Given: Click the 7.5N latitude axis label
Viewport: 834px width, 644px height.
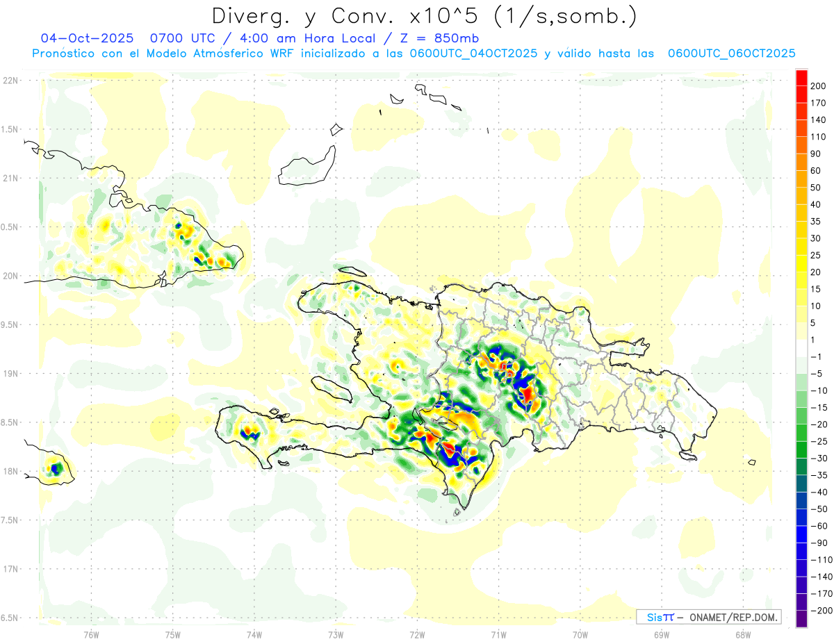Looking at the screenshot, I should click(9, 520).
